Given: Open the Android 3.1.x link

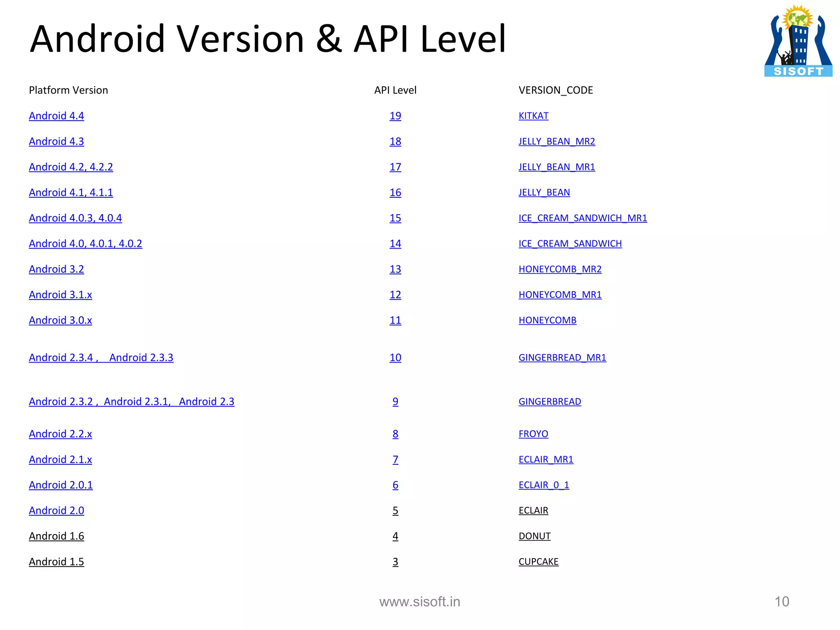Looking at the screenshot, I should [61, 294].
